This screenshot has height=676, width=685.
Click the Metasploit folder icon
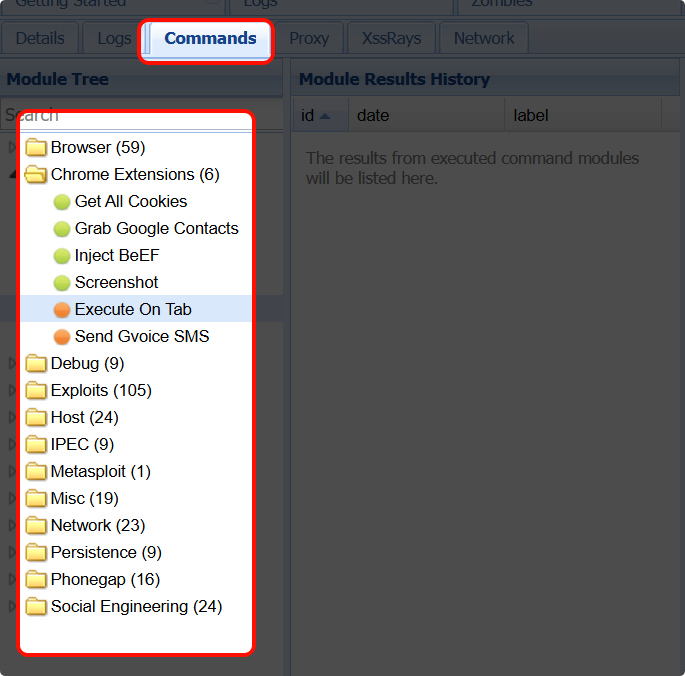[x=37, y=472]
